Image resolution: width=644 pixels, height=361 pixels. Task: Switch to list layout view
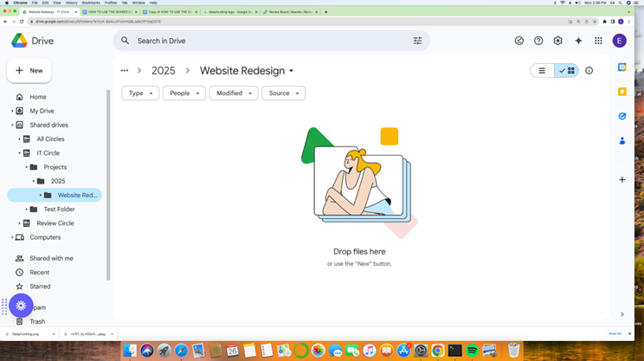(x=543, y=71)
